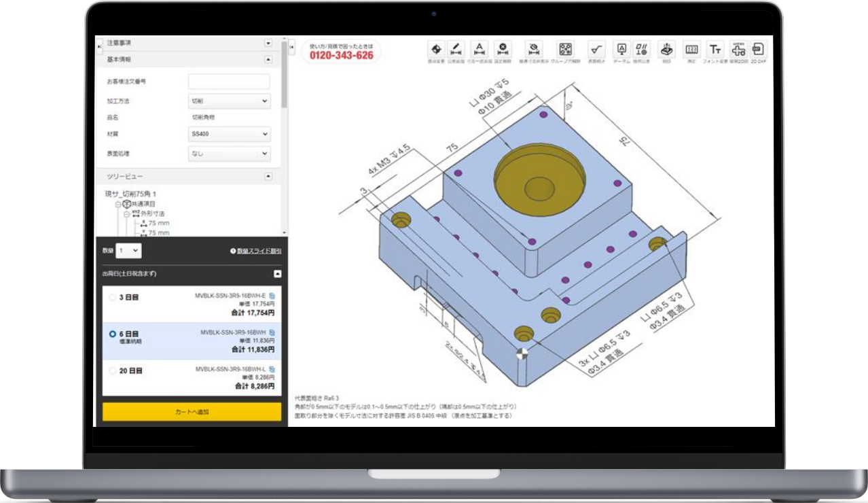Collapse the left panel with the edge arrow
The height and width of the screenshot is (503, 868).
coord(100,46)
